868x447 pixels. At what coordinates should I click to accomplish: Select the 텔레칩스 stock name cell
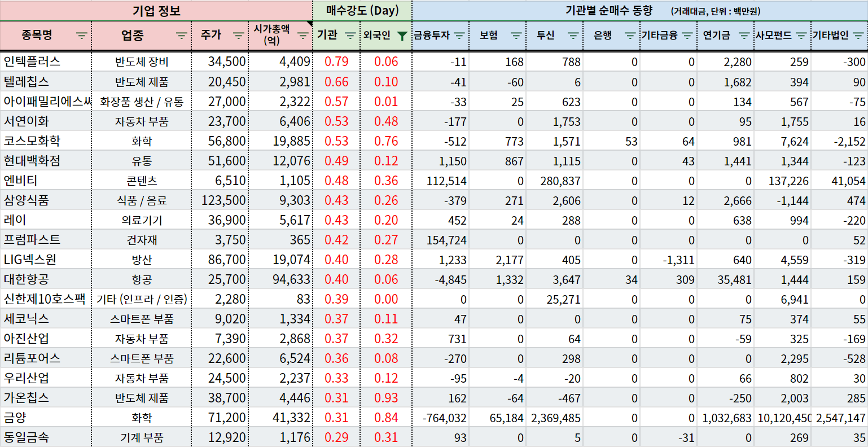tap(46, 82)
